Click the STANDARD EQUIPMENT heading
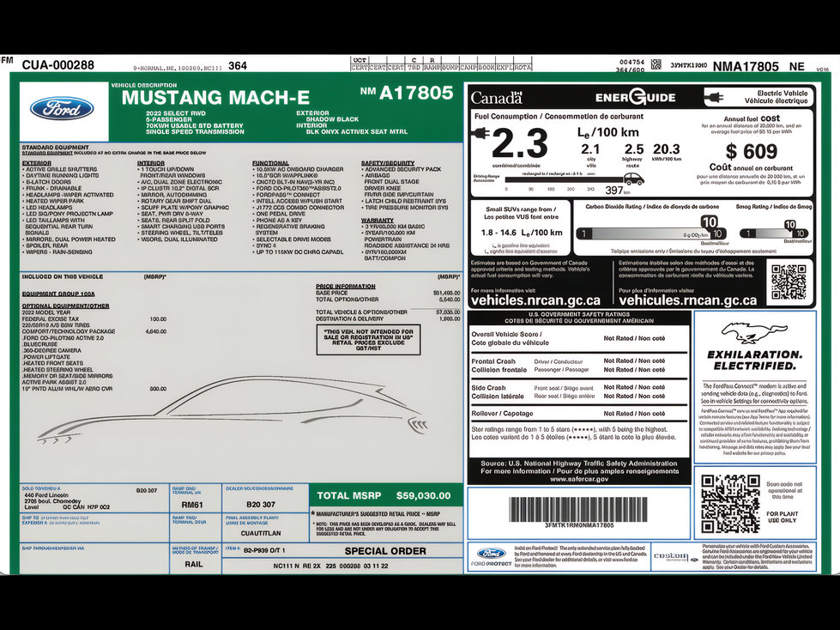 [x=55, y=147]
